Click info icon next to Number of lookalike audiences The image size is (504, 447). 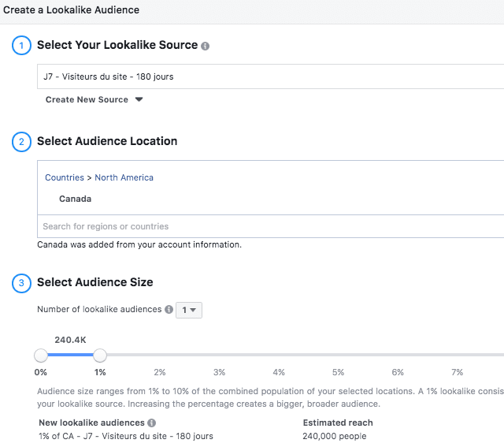point(169,310)
